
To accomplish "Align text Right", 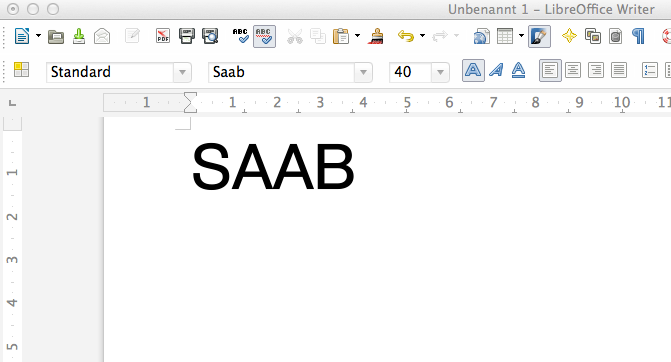I will (596, 70).
